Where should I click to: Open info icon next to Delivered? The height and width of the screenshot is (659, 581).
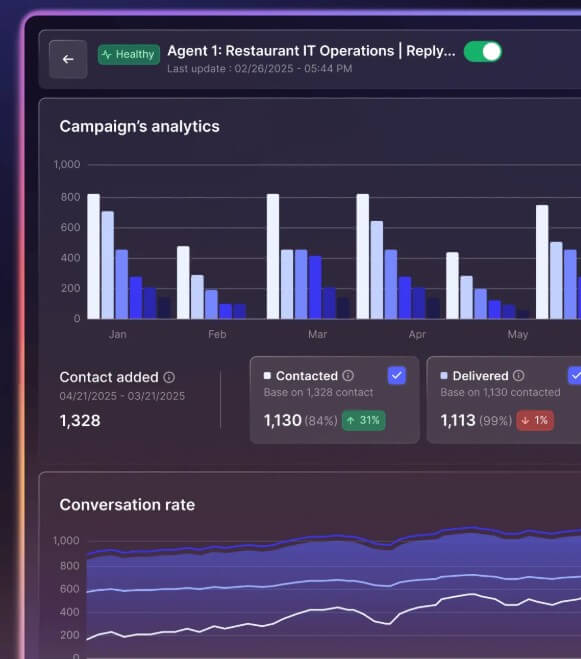[x=519, y=375]
